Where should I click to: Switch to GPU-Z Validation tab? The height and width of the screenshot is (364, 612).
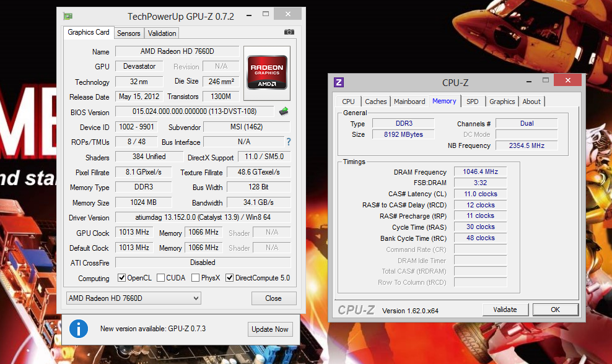click(162, 33)
